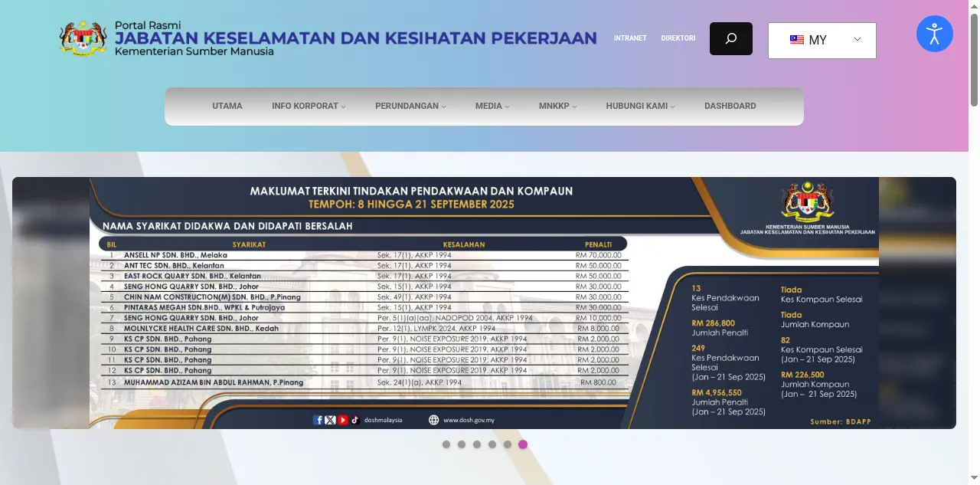Go to UTAMA home menu item

click(227, 107)
